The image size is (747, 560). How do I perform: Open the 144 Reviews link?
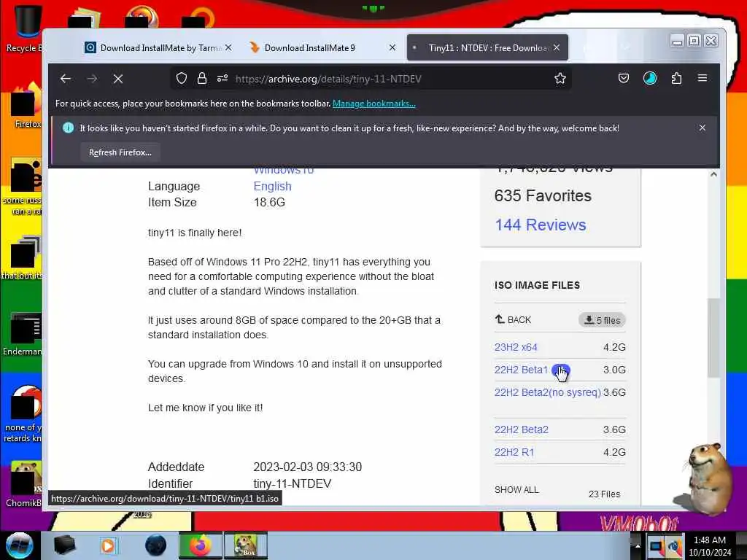(x=541, y=225)
